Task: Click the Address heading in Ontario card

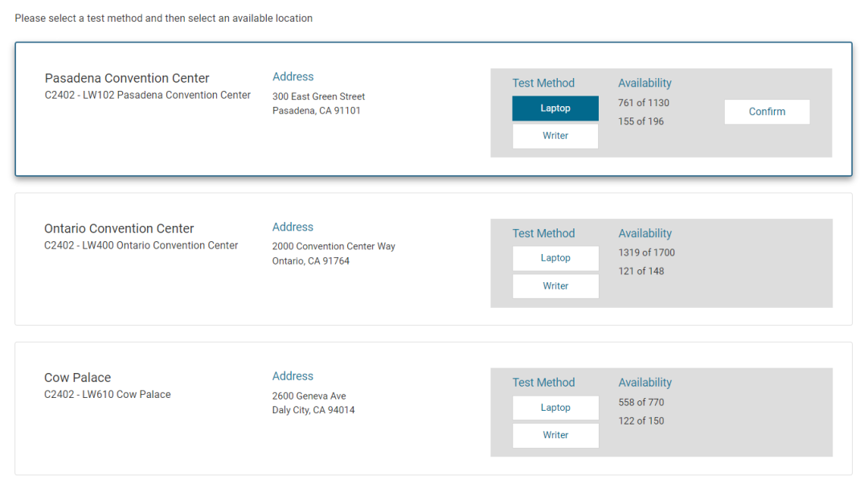Action: 293,227
